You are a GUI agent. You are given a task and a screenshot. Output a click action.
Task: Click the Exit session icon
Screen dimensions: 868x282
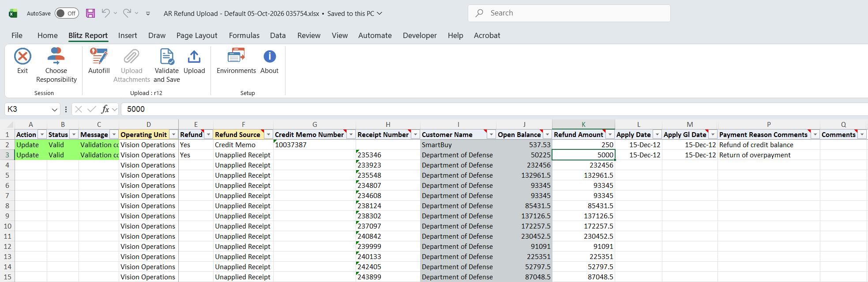(23, 57)
